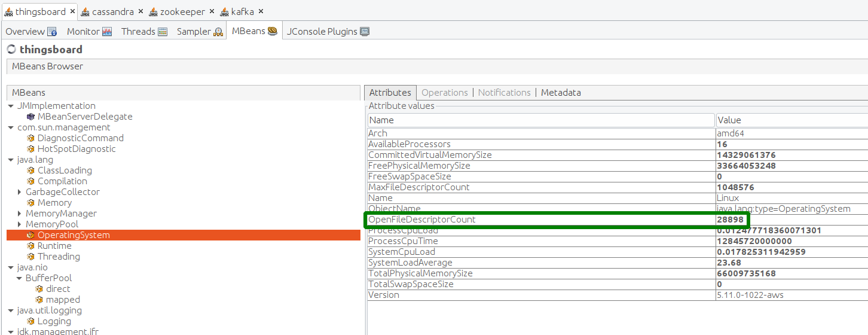Open the Metadata tab
The image size is (868, 335).
pos(561,93)
